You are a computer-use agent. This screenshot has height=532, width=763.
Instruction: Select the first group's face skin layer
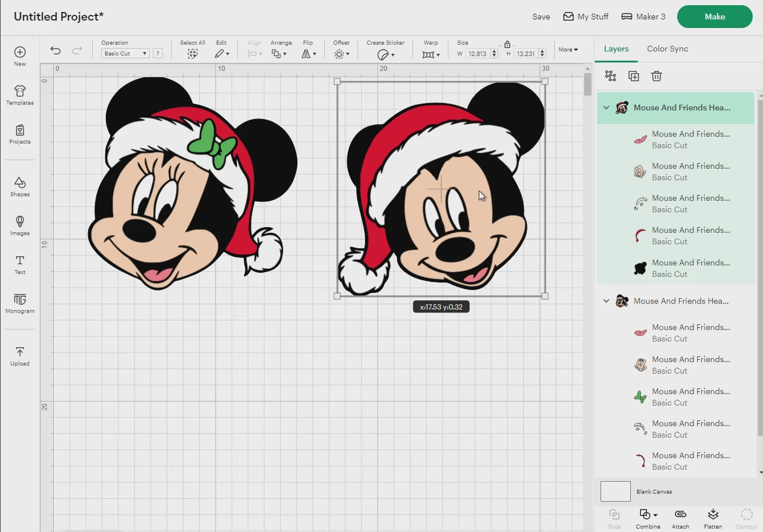pos(676,172)
